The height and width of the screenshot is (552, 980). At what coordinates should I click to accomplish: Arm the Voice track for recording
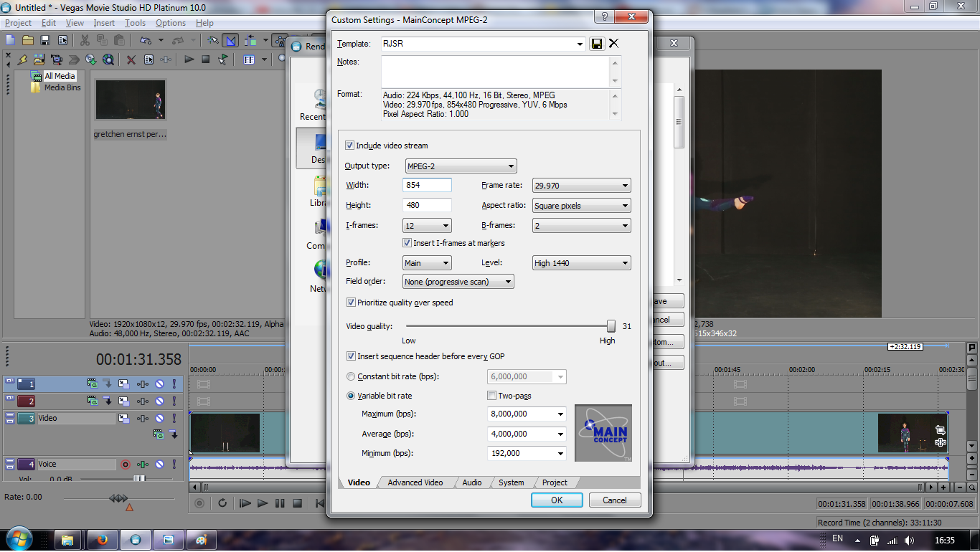[126, 465]
